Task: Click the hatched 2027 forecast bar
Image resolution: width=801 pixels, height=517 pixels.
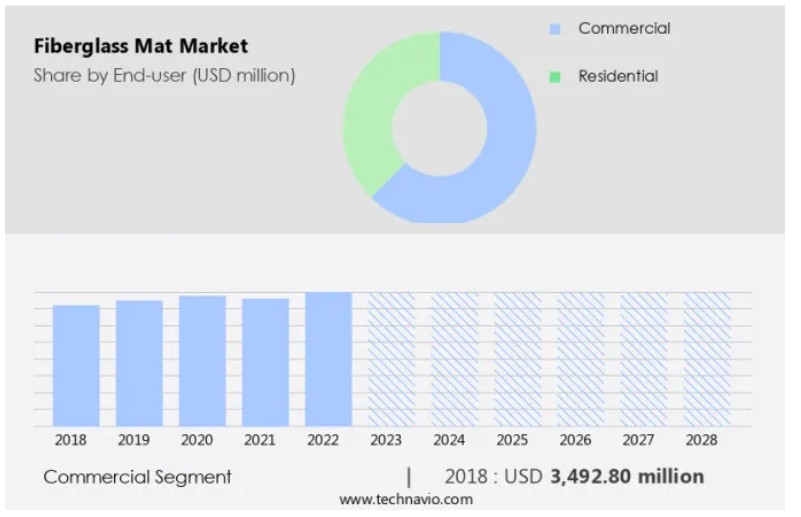Action: point(644,359)
